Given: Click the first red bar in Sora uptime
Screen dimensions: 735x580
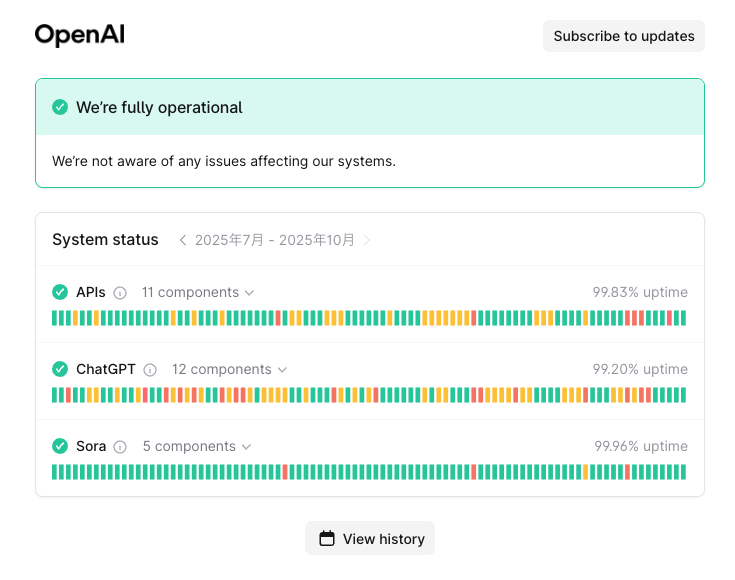Looking at the screenshot, I should tap(285, 472).
